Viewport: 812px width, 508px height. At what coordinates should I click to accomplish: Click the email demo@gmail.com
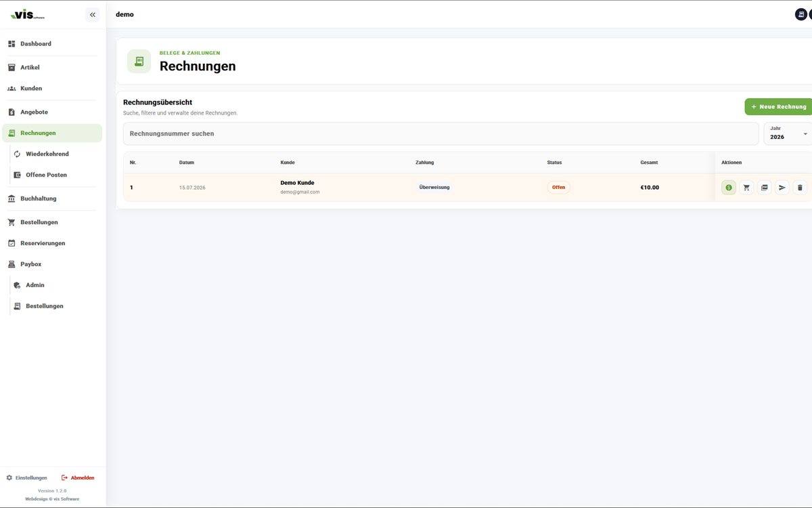click(x=300, y=192)
